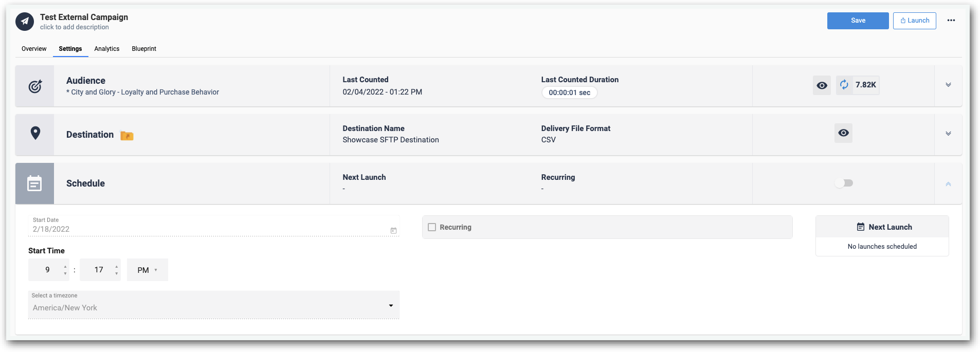
Task: Open the three-dot more options menu
Action: click(x=951, y=21)
